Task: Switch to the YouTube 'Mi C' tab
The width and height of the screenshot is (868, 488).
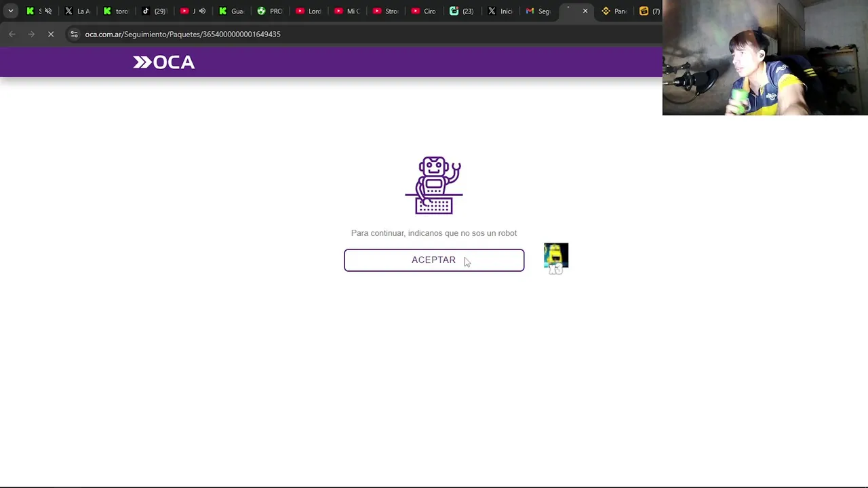Action: (x=348, y=11)
